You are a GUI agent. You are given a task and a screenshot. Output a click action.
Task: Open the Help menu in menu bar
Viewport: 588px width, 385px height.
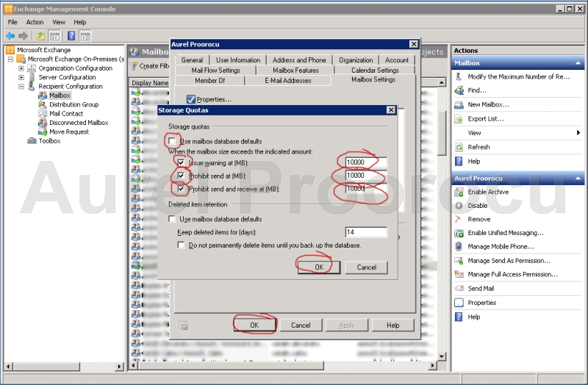[x=80, y=22]
